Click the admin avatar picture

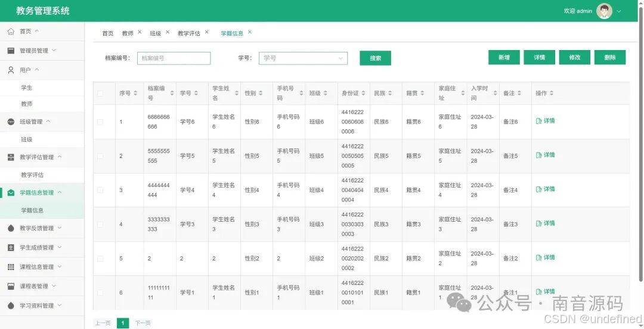tap(604, 11)
